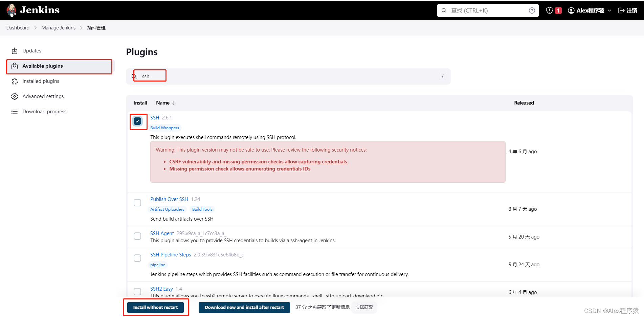The width and height of the screenshot is (644, 317).
Task: Click the slash shortcut hint in search bar
Action: [442, 76]
